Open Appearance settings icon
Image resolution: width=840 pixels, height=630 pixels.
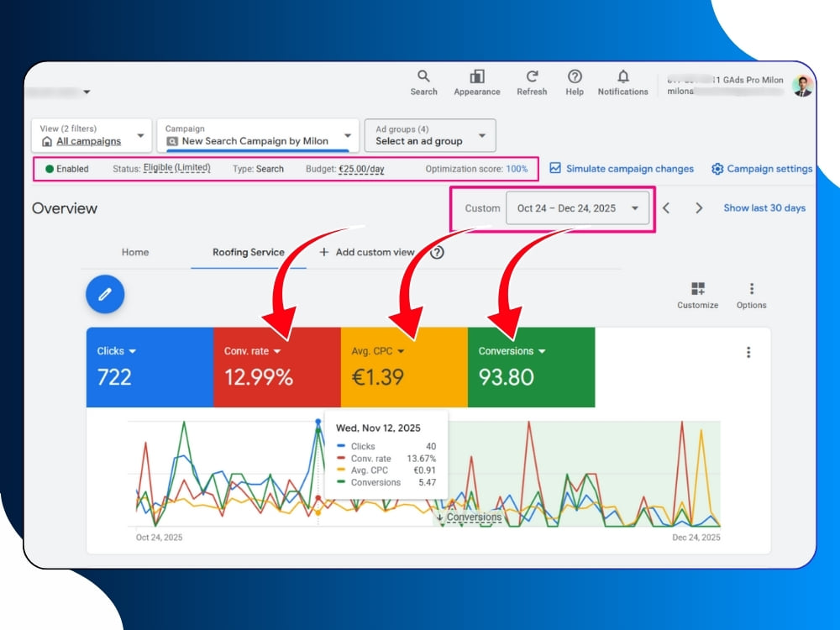pos(477,76)
